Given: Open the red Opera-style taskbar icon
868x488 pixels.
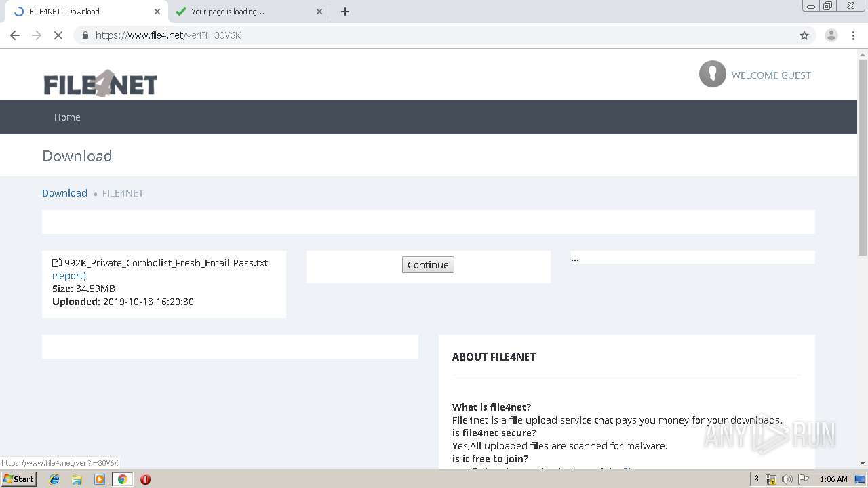Looking at the screenshot, I should pos(145,479).
